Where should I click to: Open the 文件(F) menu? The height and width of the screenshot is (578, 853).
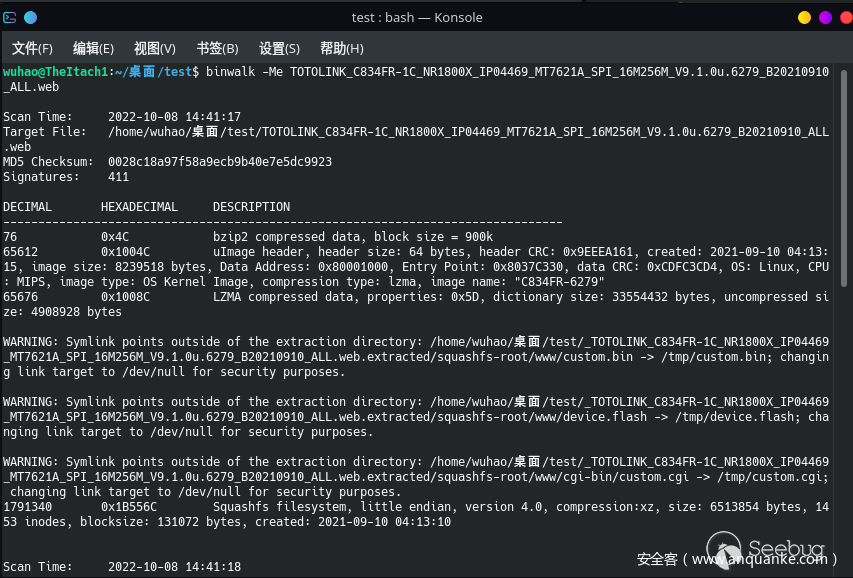32,48
